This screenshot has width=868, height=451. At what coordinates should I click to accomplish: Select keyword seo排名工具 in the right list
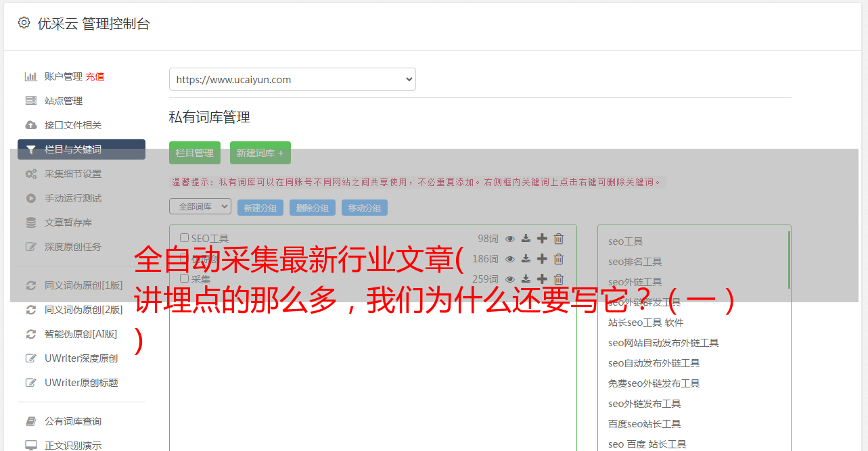tap(635, 262)
